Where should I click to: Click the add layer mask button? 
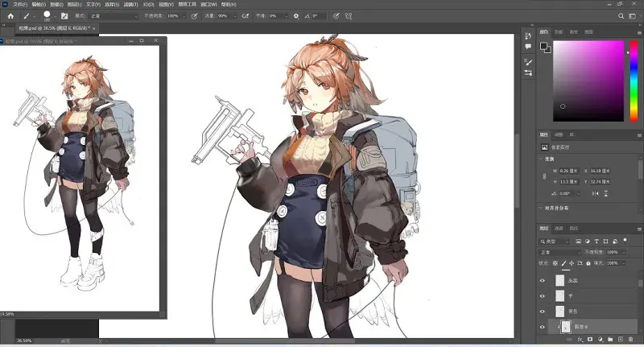590,340
